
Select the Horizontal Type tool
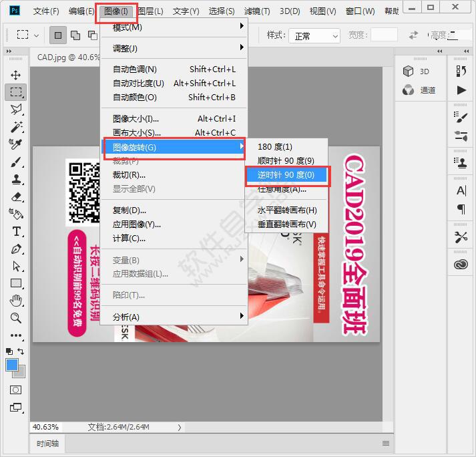coord(16,232)
